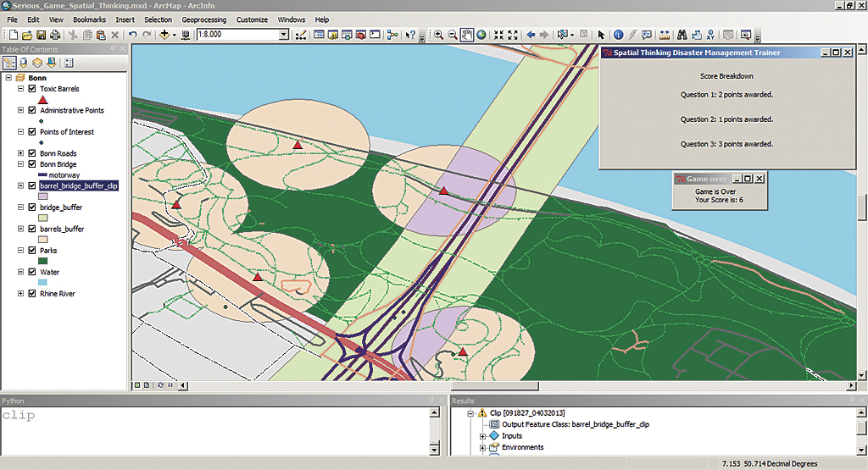The image size is (868, 470).
Task: Expand the Rhine River layer
Action: pyautogui.click(x=21, y=294)
